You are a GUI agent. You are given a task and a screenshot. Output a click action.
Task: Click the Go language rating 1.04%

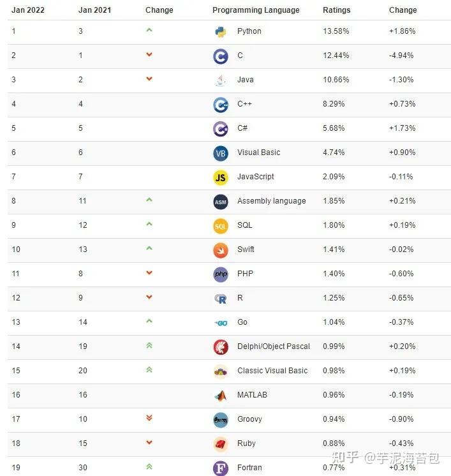[334, 322]
